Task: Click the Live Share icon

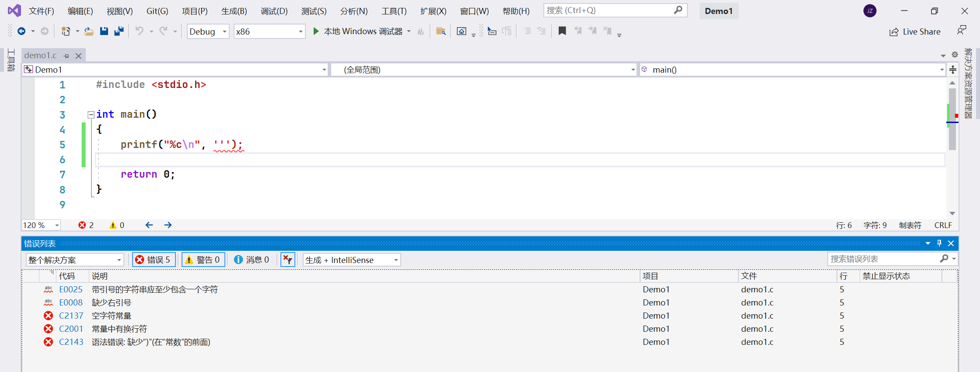Action: (894, 32)
